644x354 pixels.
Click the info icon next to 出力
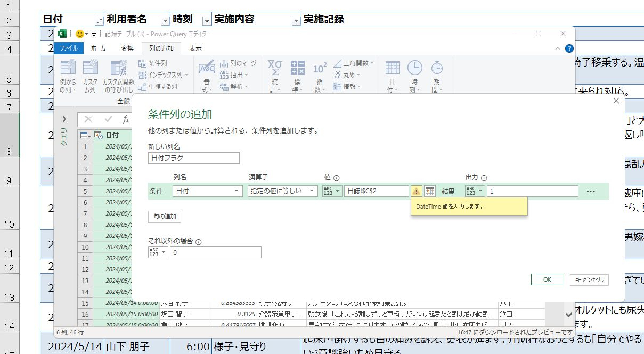click(484, 178)
